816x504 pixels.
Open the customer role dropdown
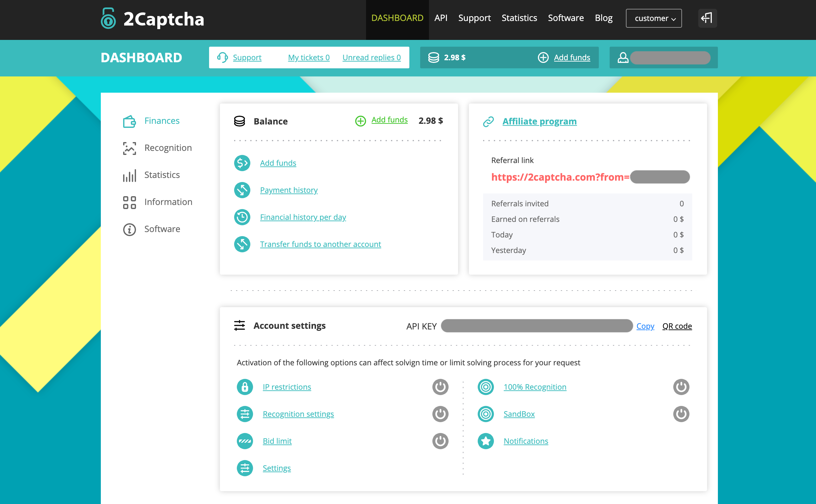pyautogui.click(x=654, y=18)
